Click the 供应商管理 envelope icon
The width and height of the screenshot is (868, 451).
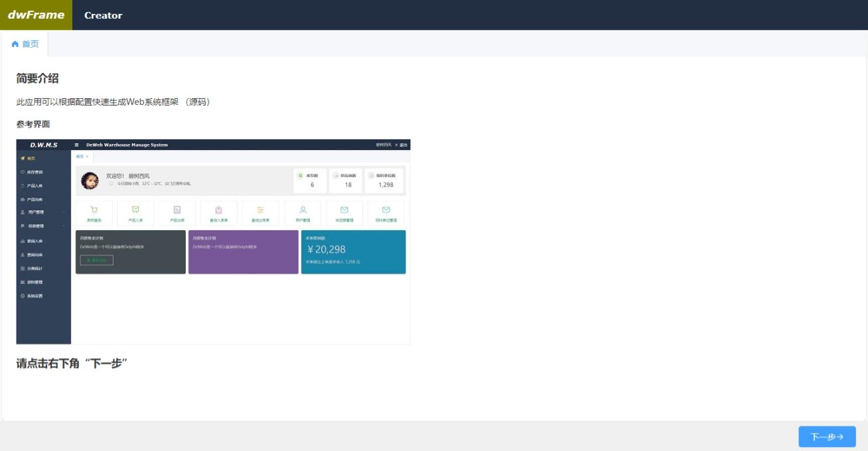point(345,210)
